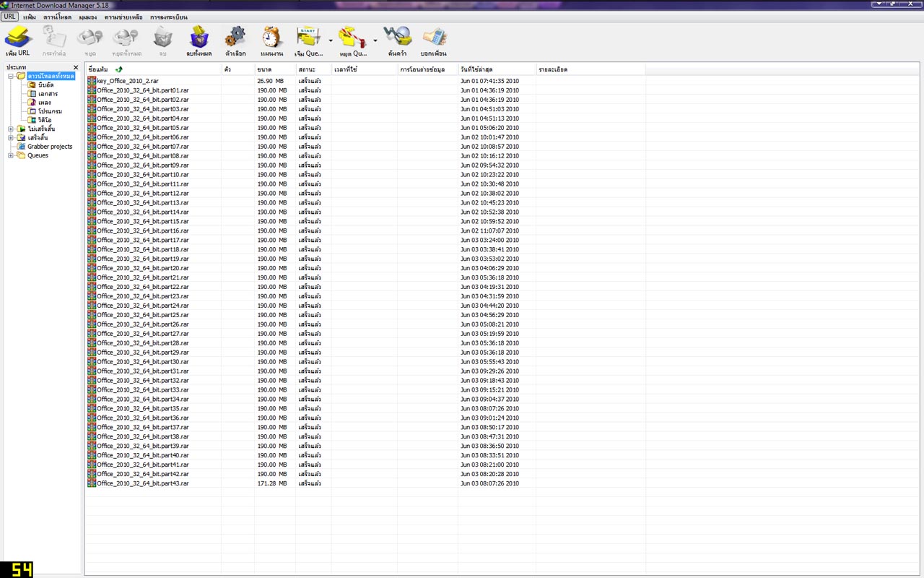Image resolution: width=924 pixels, height=578 pixels.
Task: Click the เสร็จแล้ว status of part13.rar
Action: 310,203
